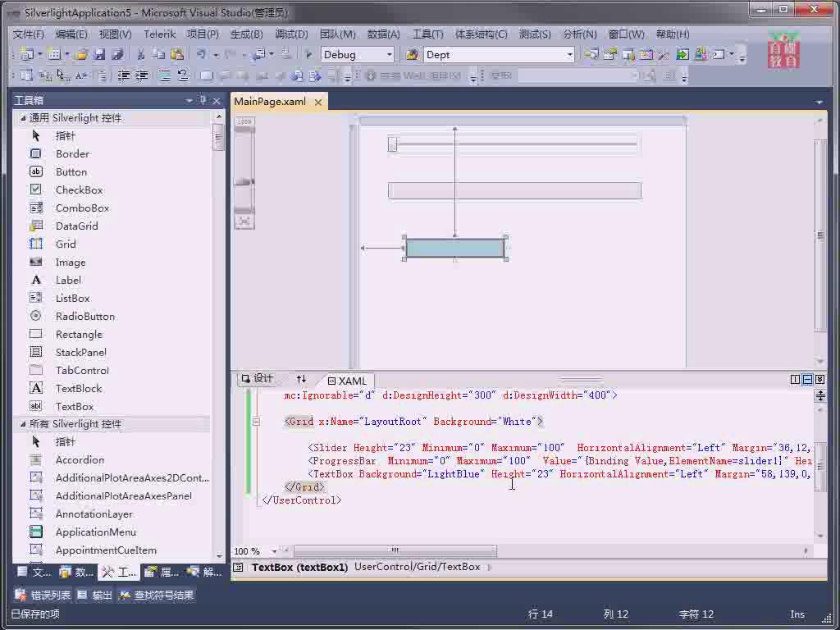840x630 pixels.
Task: Click the Find in Files icon beside Dept box
Action: point(412,54)
